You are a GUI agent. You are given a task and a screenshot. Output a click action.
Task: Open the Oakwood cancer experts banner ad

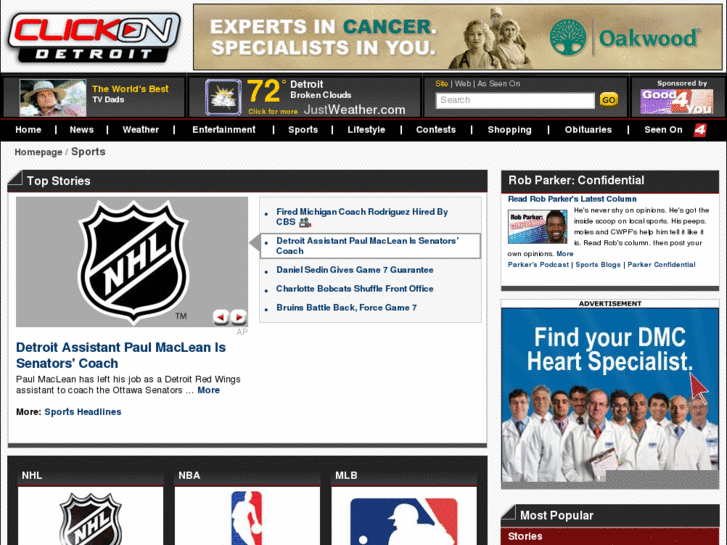[x=458, y=37]
